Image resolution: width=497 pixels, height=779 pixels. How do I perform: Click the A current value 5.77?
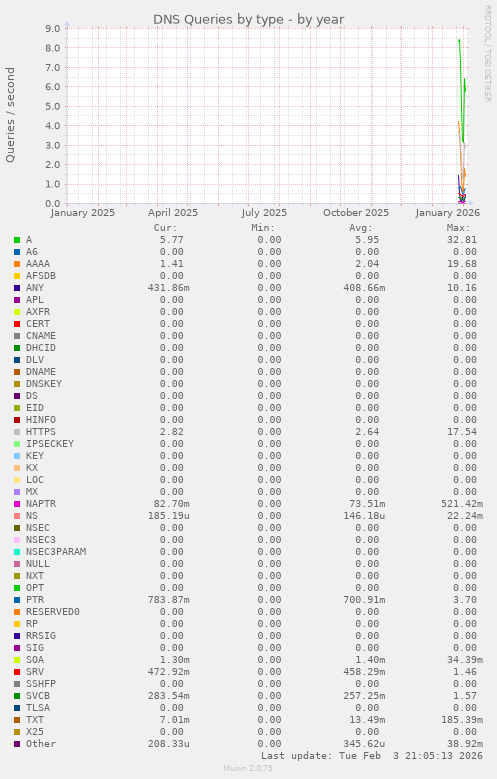171,240
